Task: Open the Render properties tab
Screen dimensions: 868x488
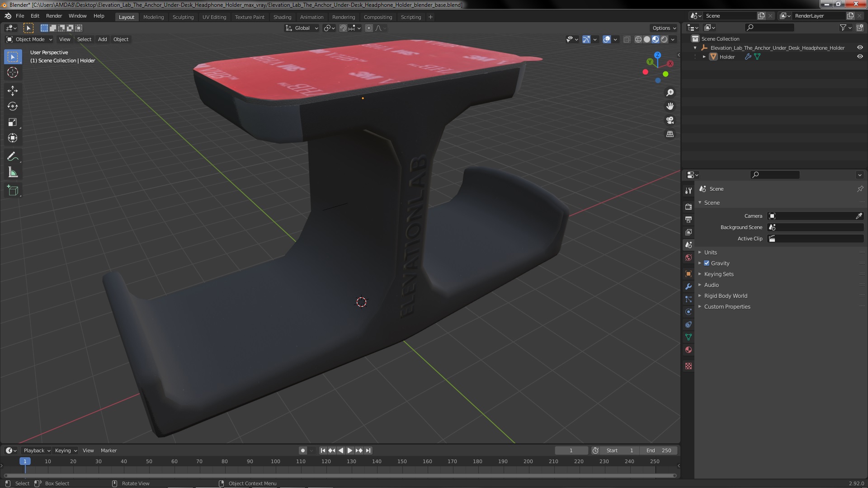Action: (689, 206)
